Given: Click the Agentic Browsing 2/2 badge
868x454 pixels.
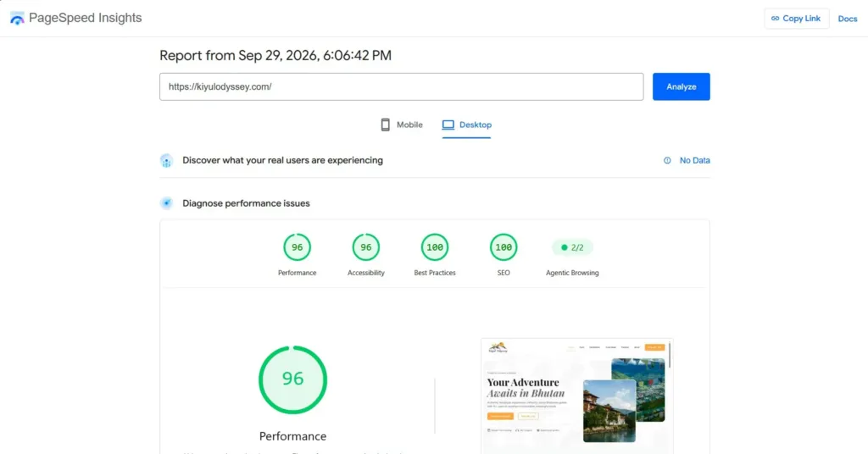Looking at the screenshot, I should pos(572,247).
